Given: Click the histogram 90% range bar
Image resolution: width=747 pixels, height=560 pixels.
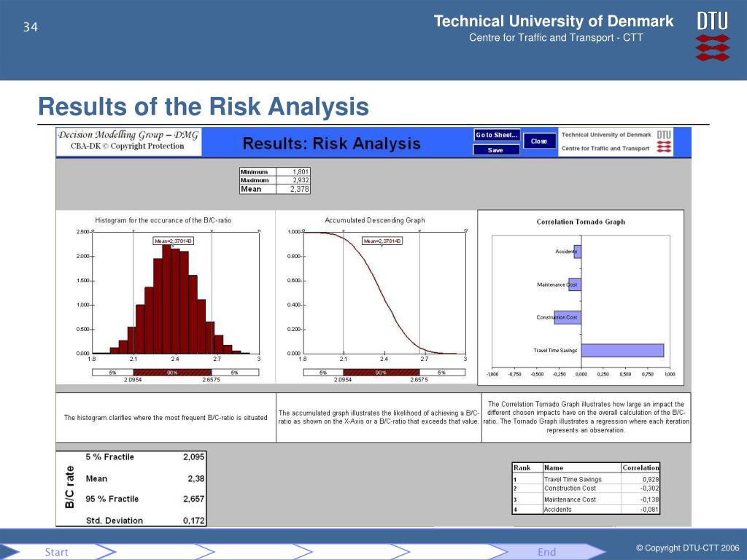Looking at the screenshot, I should coord(172,373).
